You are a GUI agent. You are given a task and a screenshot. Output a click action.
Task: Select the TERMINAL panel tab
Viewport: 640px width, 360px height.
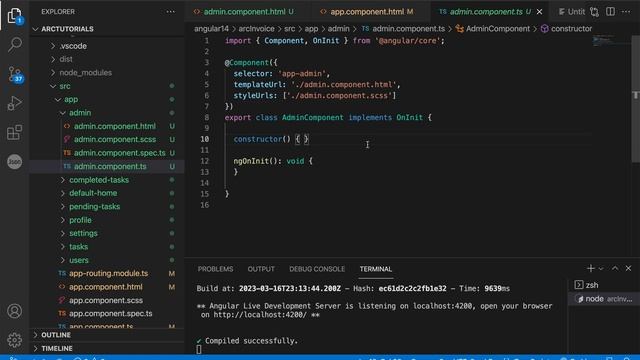(376, 269)
